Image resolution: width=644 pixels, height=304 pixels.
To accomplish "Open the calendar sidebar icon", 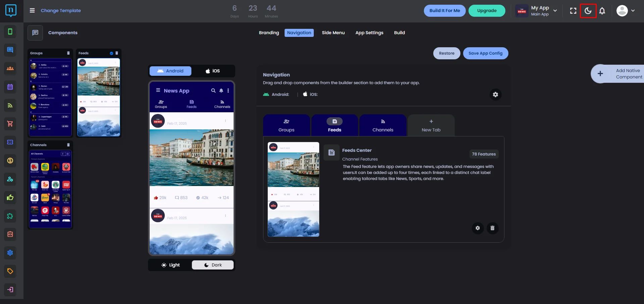I will coord(10,87).
